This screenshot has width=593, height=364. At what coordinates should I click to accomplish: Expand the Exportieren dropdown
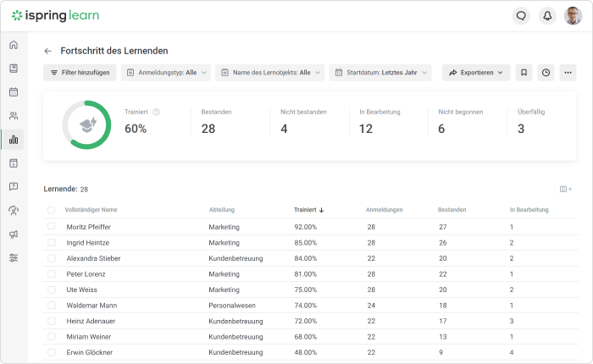476,73
